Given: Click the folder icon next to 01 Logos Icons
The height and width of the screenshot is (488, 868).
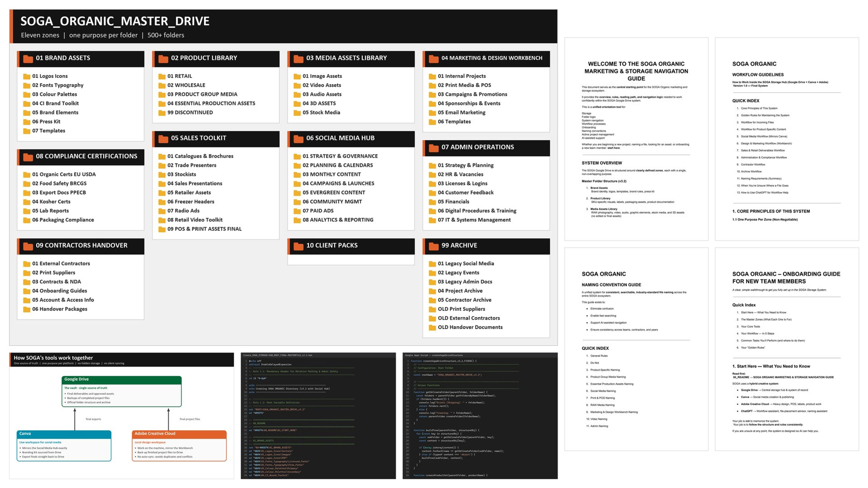Looking at the screenshot, I should click(27, 76).
